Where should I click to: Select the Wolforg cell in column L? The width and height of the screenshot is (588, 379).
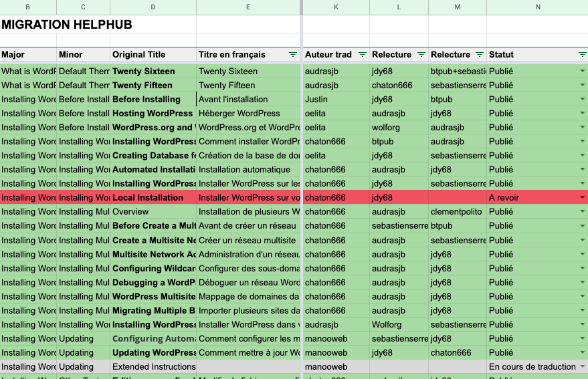pos(399,325)
